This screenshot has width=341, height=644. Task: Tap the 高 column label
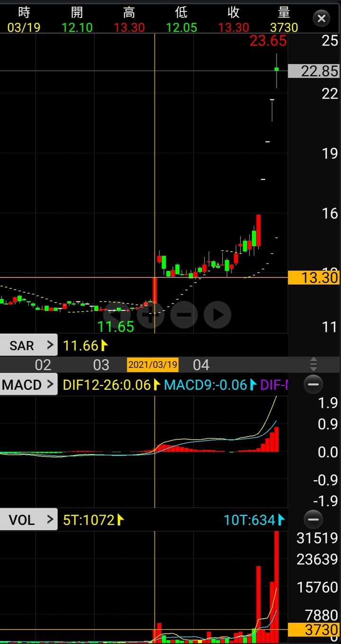point(129,12)
